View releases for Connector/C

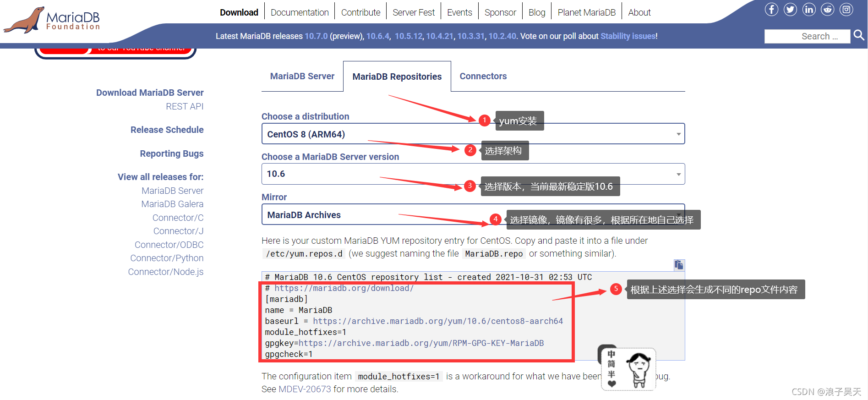[178, 218]
